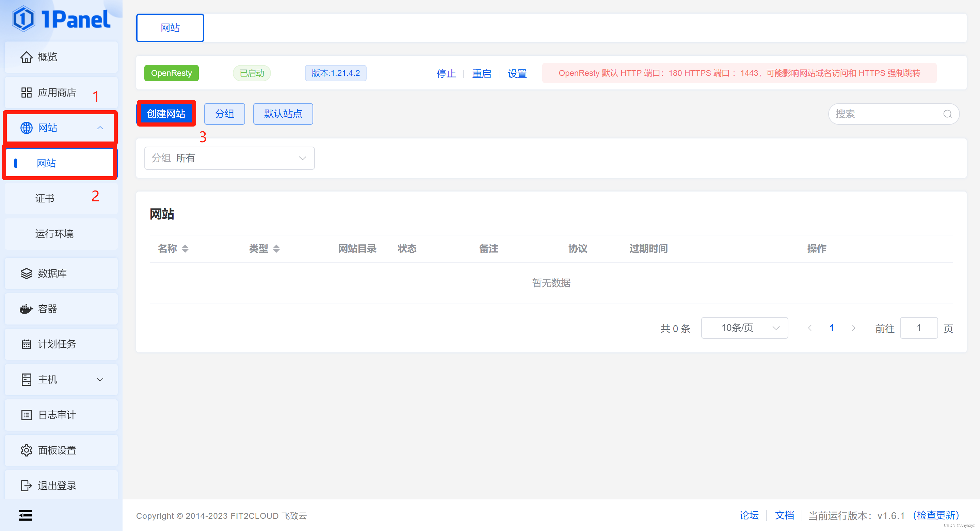The image size is (980, 531).
Task: Click the 操作 column header
Action: pyautogui.click(x=817, y=249)
